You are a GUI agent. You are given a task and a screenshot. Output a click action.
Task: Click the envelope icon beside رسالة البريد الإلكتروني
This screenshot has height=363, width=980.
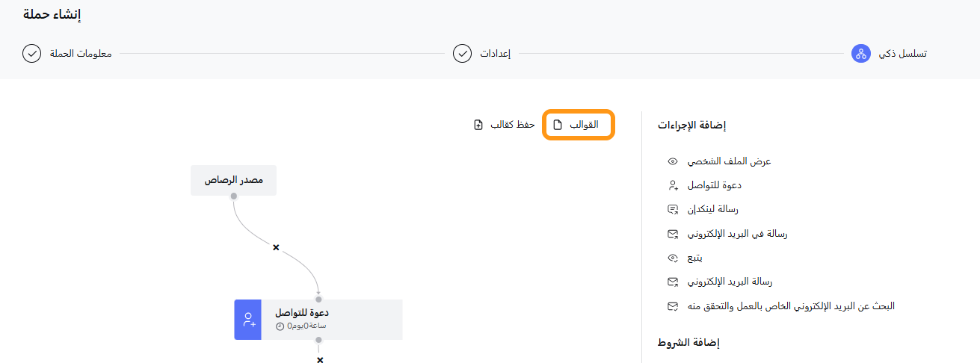click(673, 282)
